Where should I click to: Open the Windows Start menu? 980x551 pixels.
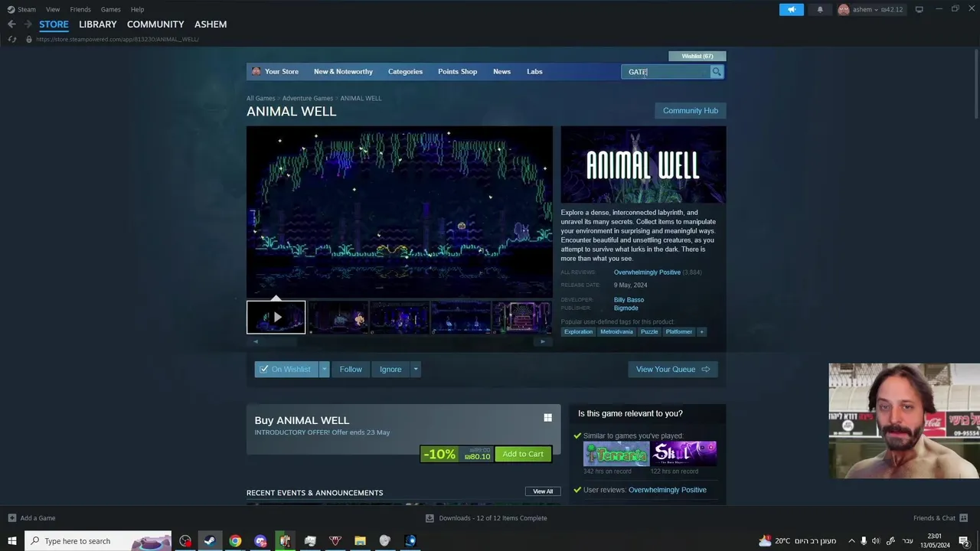tap(12, 540)
